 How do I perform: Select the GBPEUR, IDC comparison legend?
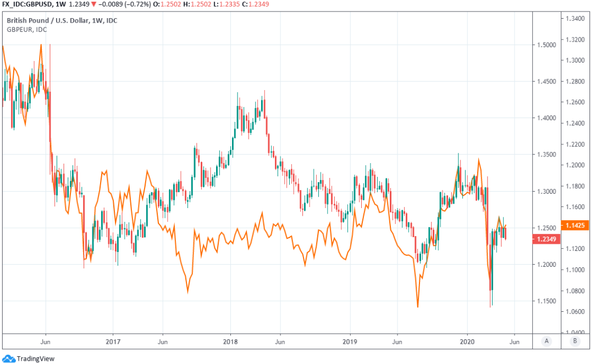point(26,30)
